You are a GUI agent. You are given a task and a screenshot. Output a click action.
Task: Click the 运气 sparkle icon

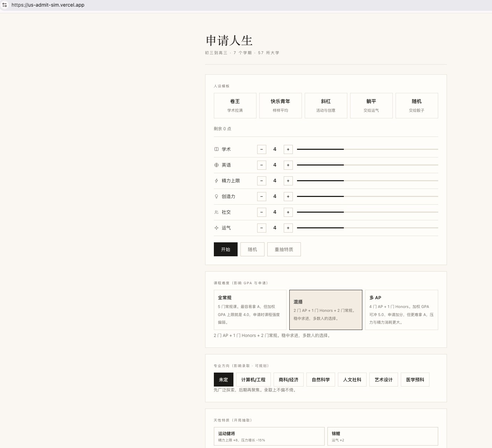click(x=216, y=228)
